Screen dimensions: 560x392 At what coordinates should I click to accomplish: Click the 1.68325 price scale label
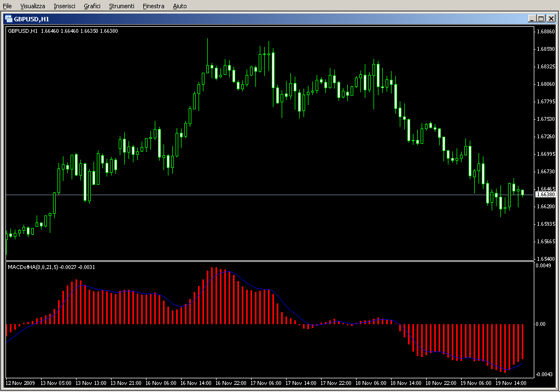click(x=546, y=66)
